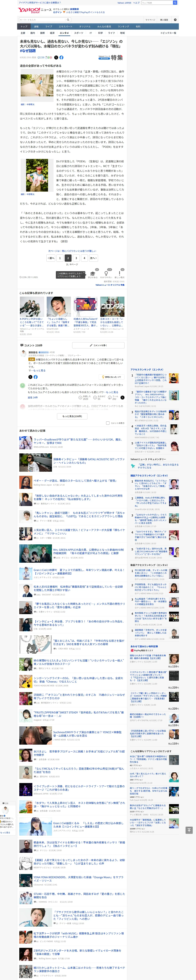The width and height of the screenshot is (196, 980).
Task: Open コロンブス related article thumbnail
Action: click(x=112, y=307)
